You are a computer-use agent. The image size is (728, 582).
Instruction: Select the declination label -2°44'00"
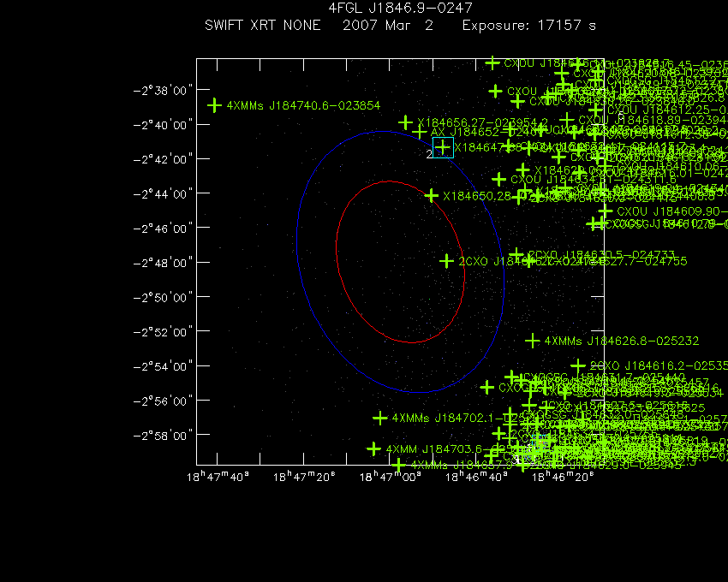coord(163,193)
